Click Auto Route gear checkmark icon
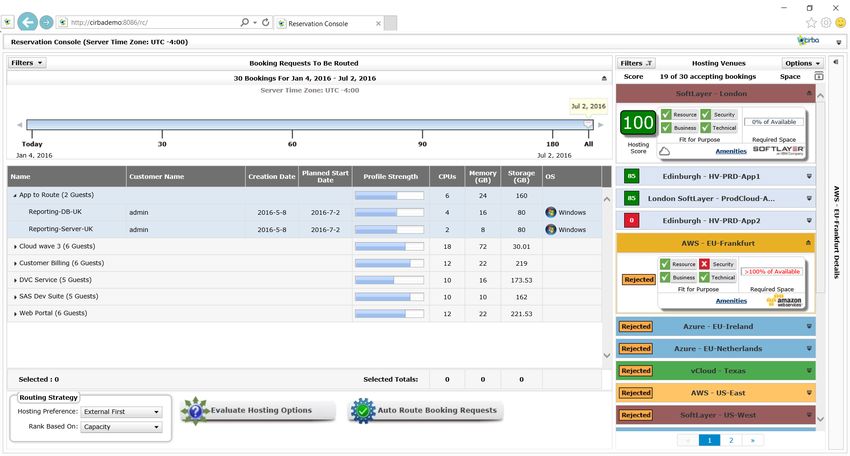Screen dimensions: 850x456 [363, 410]
